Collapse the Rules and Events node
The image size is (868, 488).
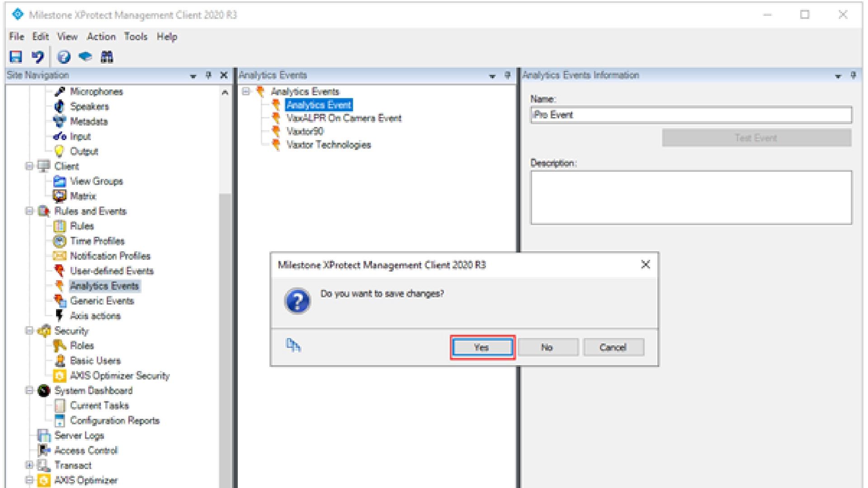coord(29,211)
